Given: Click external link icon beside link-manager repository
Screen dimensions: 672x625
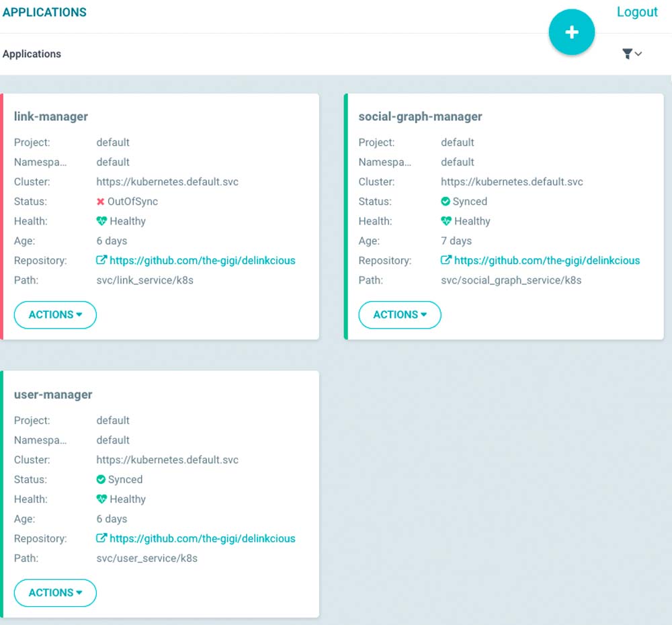Looking at the screenshot, I should pos(101,260).
